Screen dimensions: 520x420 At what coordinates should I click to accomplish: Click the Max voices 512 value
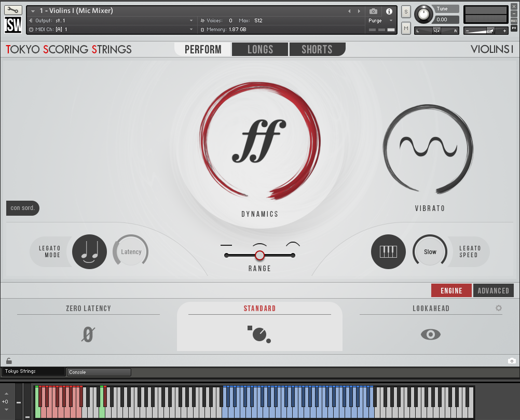[258, 21]
